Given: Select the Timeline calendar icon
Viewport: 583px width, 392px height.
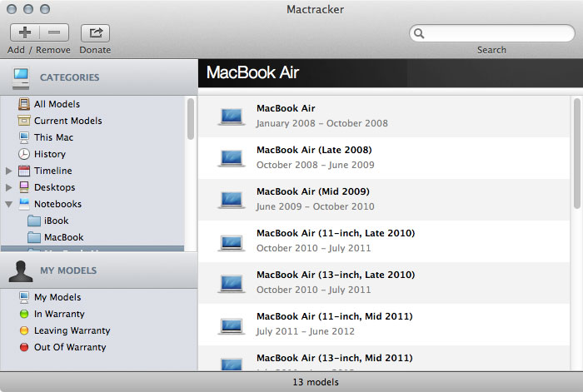Looking at the screenshot, I should [x=24, y=171].
